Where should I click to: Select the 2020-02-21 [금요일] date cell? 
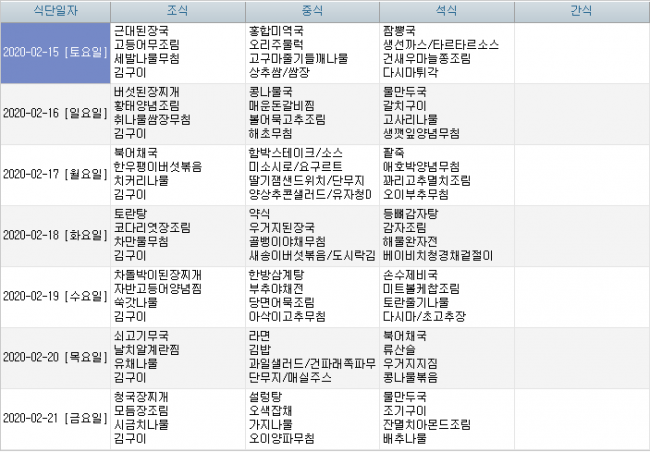pyautogui.click(x=54, y=417)
